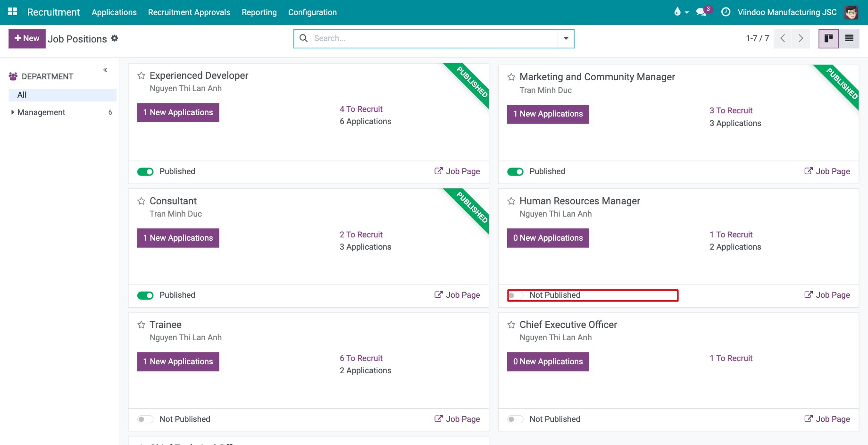The height and width of the screenshot is (445, 868).
Task: Open the water drop theme menu
Action: (681, 12)
